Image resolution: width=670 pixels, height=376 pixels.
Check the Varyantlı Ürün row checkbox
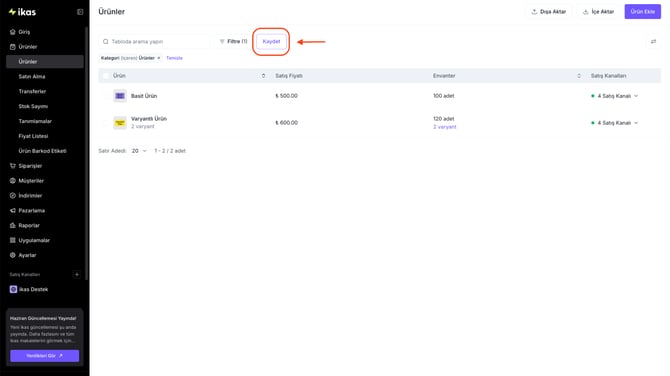pos(106,123)
